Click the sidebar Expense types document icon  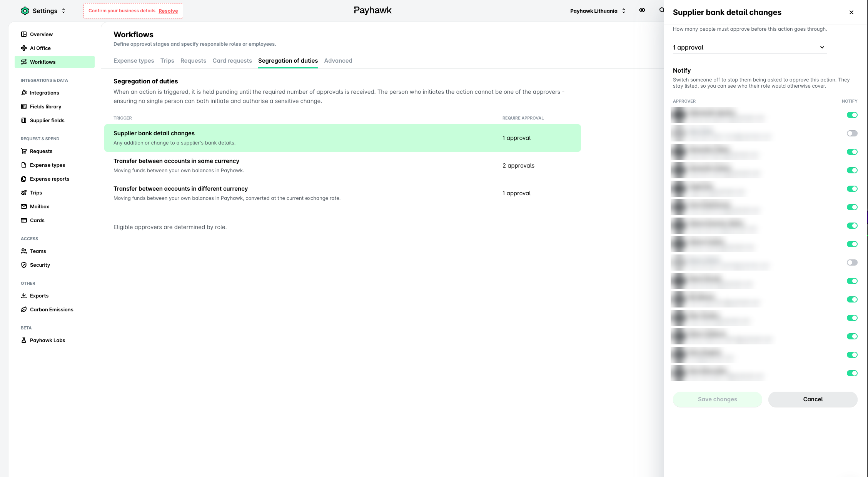point(24,165)
